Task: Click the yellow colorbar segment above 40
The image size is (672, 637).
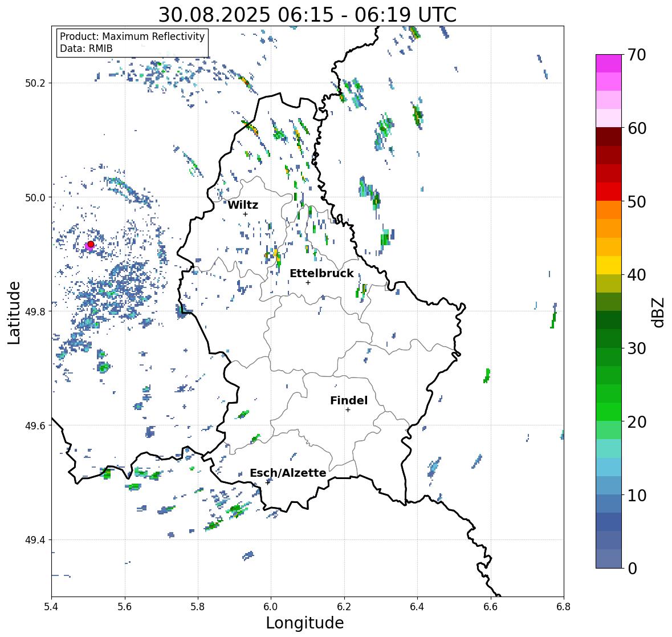Action: [609, 265]
